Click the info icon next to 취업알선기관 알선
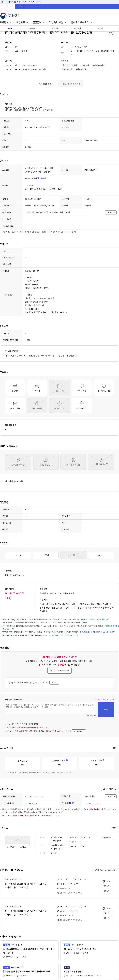Viewport: 119px width, 980px height. click(67, 760)
